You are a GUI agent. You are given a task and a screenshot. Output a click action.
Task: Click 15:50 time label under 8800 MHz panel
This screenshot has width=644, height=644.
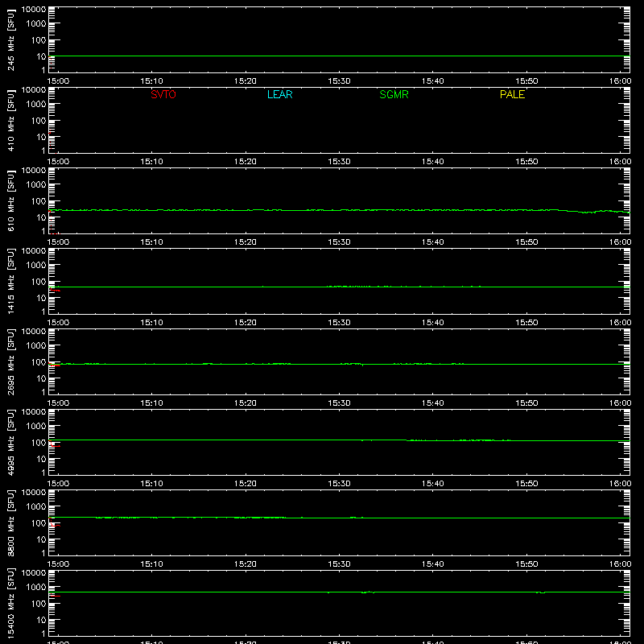click(526, 564)
